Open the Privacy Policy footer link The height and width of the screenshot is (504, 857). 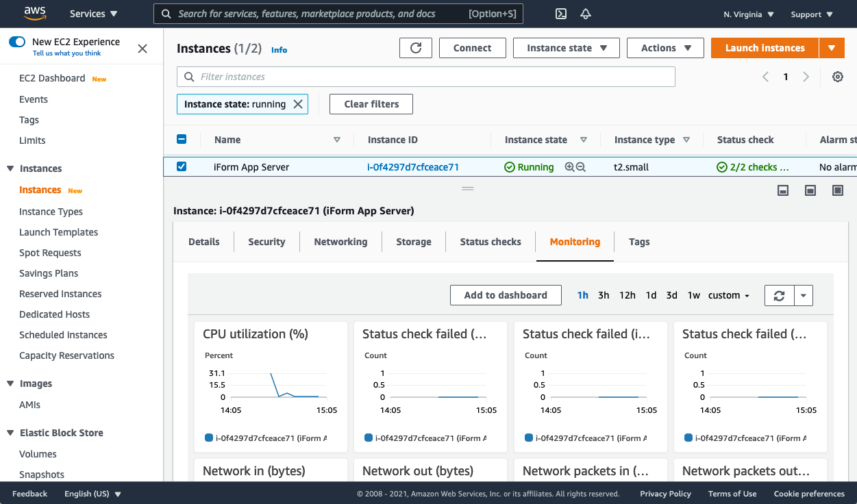[x=665, y=494]
